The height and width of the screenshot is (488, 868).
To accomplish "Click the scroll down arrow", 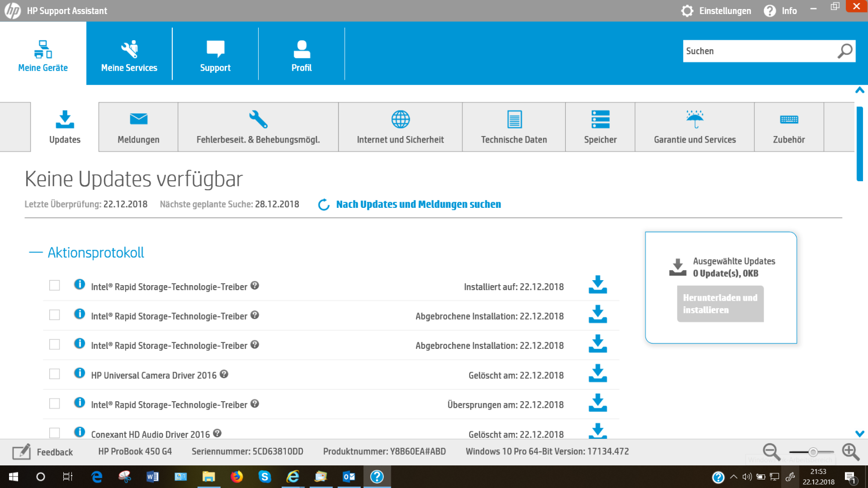I will [860, 434].
